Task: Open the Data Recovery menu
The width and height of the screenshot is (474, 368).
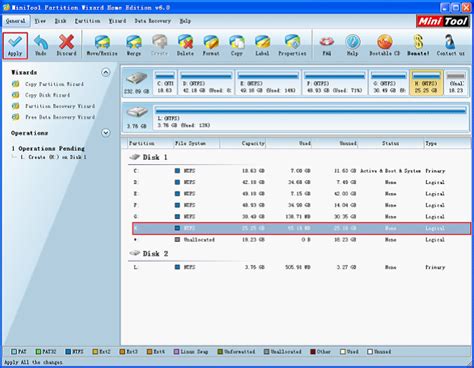Action: (153, 21)
